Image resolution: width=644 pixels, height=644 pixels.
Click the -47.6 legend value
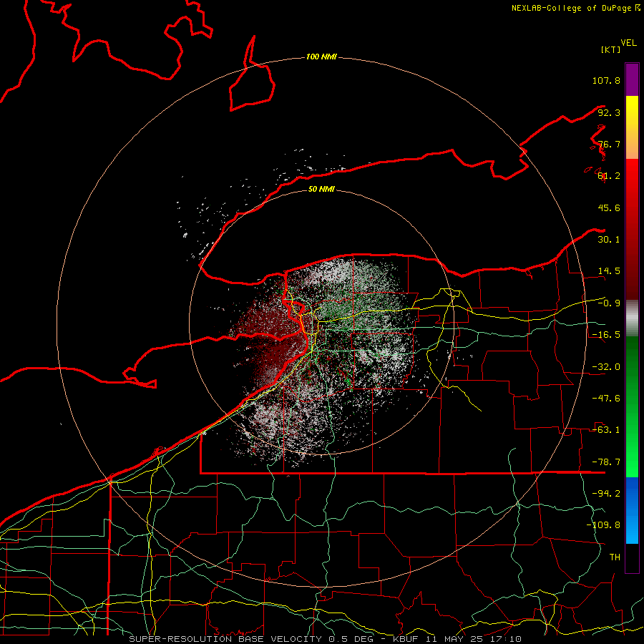pyautogui.click(x=606, y=399)
